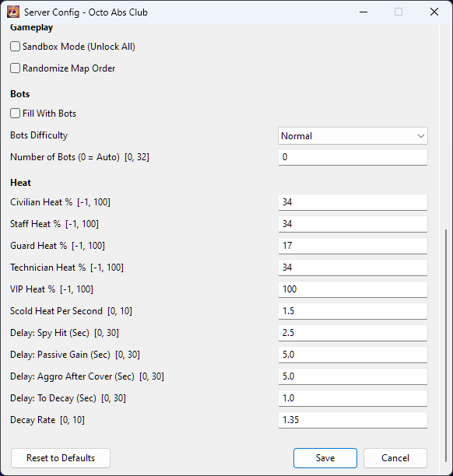Focus Scold Heat Per Second field
This screenshot has height=476, width=453.
coord(353,311)
